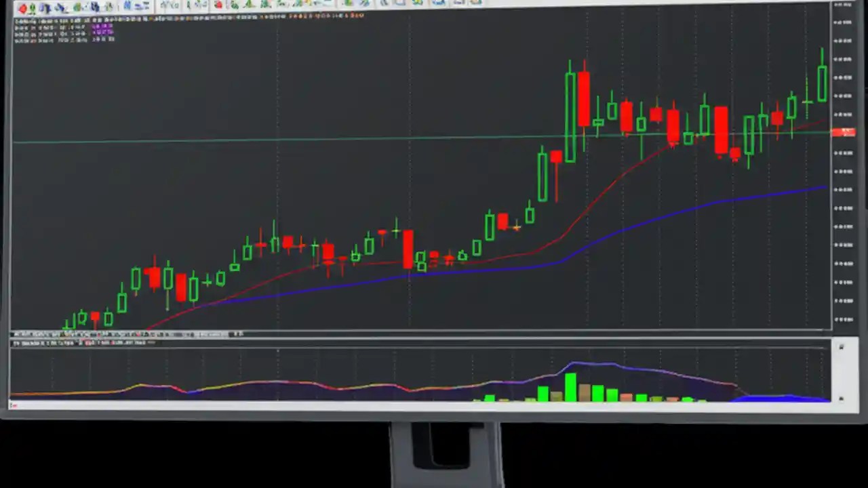Click the highlighted red price marker on the scale

click(844, 132)
